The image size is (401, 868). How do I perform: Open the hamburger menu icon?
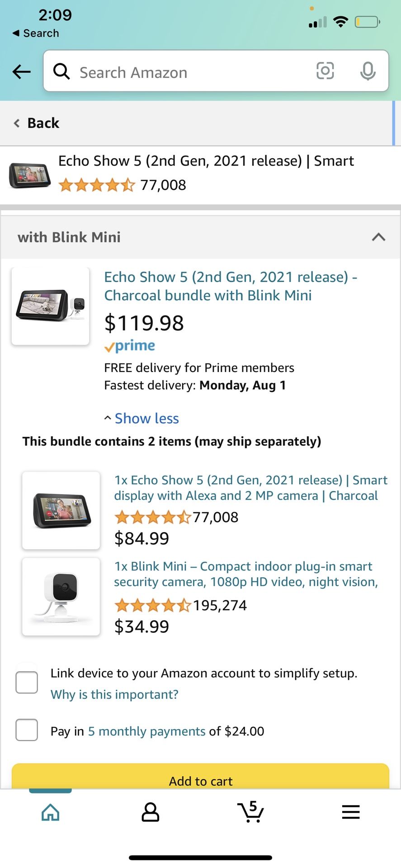click(x=350, y=812)
